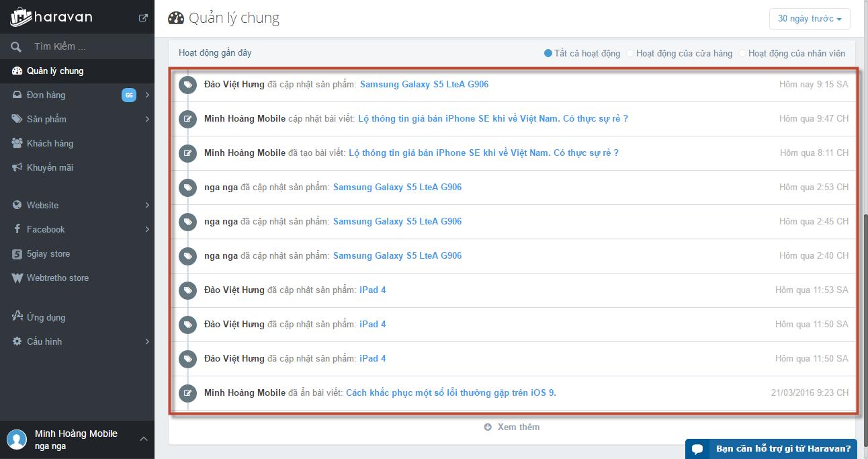Open Samsung Galaxy S5 LteA G906 link at 9:15 SA
The width and height of the screenshot is (868, 459).
[x=424, y=85]
